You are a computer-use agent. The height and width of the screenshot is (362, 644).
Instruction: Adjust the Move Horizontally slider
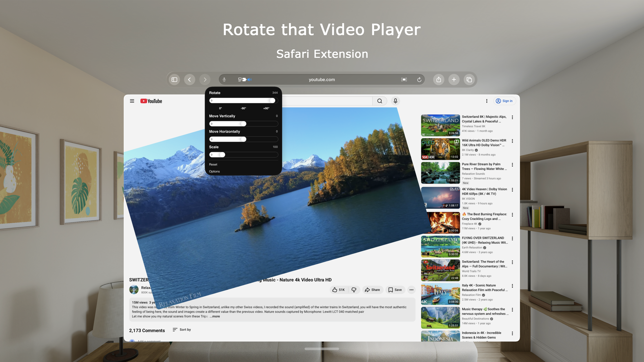(x=244, y=139)
